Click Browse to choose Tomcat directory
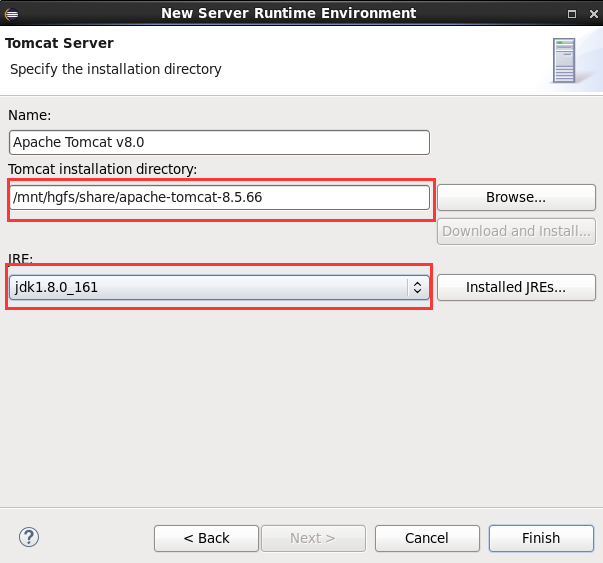 pyautogui.click(x=516, y=197)
